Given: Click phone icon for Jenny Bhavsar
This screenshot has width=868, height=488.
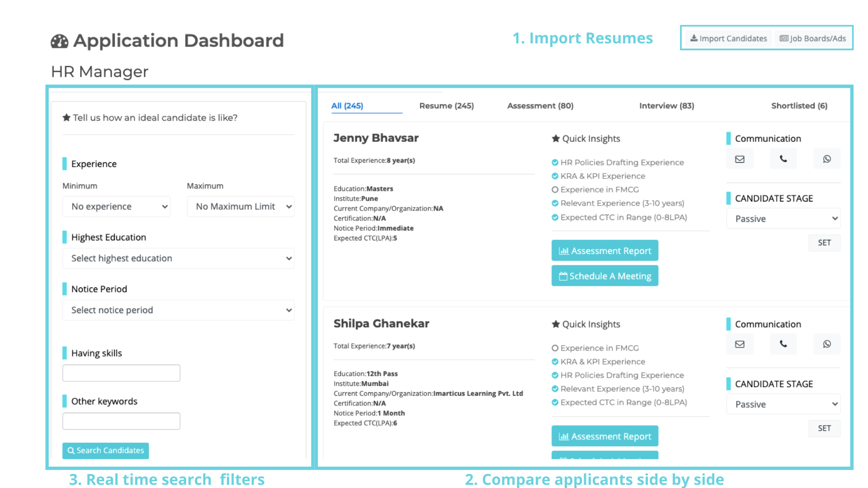Looking at the screenshot, I should click(783, 159).
